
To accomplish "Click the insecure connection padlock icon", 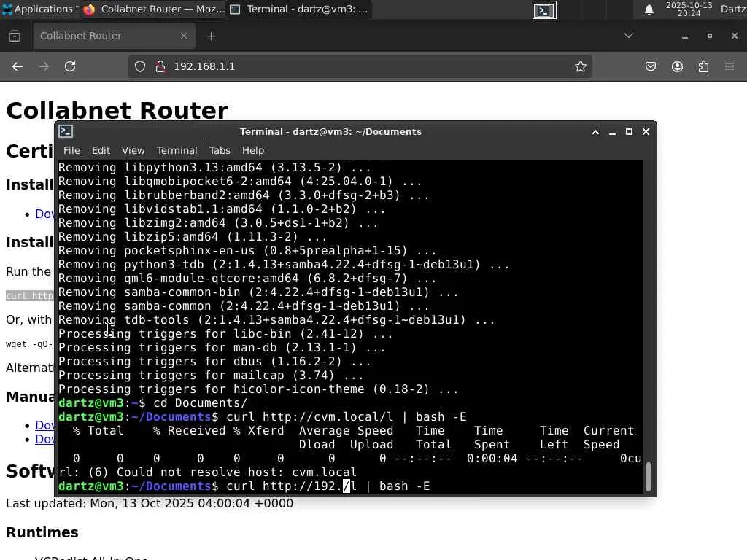I will click(x=160, y=66).
